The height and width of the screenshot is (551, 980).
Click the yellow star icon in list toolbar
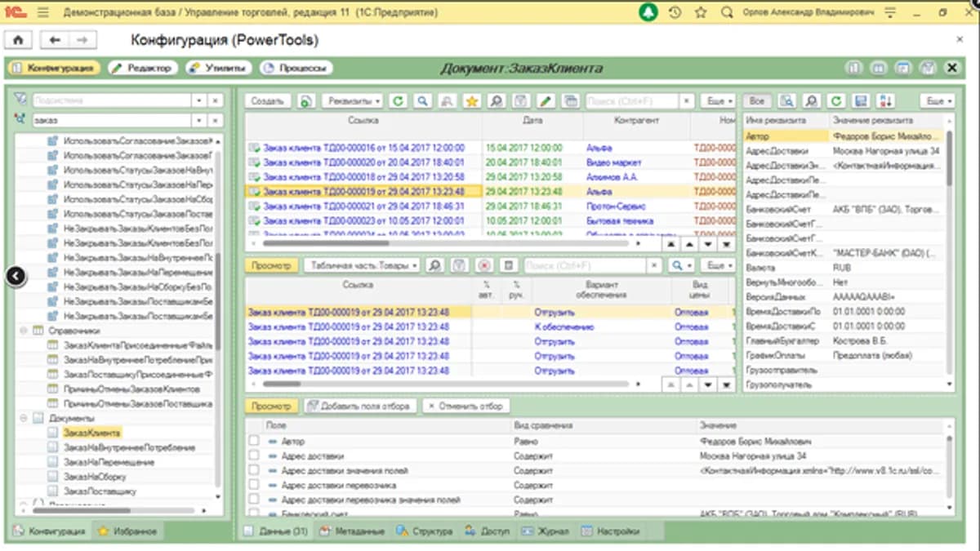(x=471, y=101)
